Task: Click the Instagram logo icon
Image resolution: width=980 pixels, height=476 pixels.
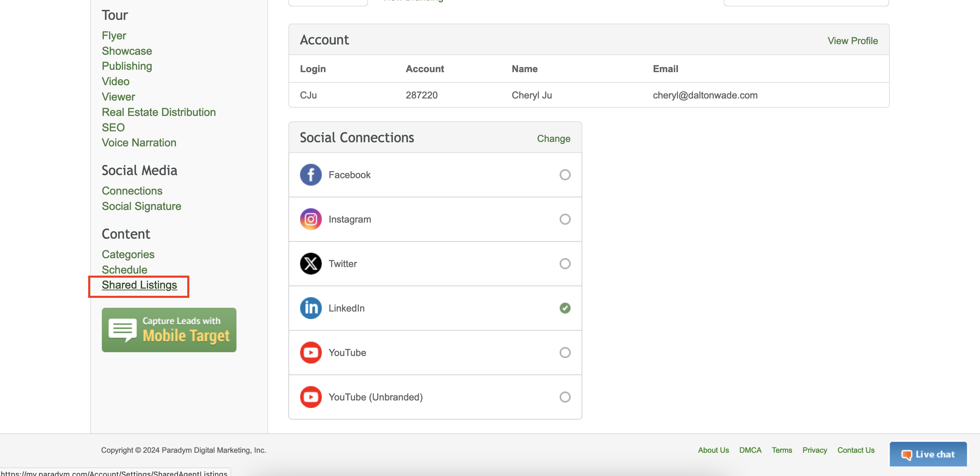Action: 310,219
